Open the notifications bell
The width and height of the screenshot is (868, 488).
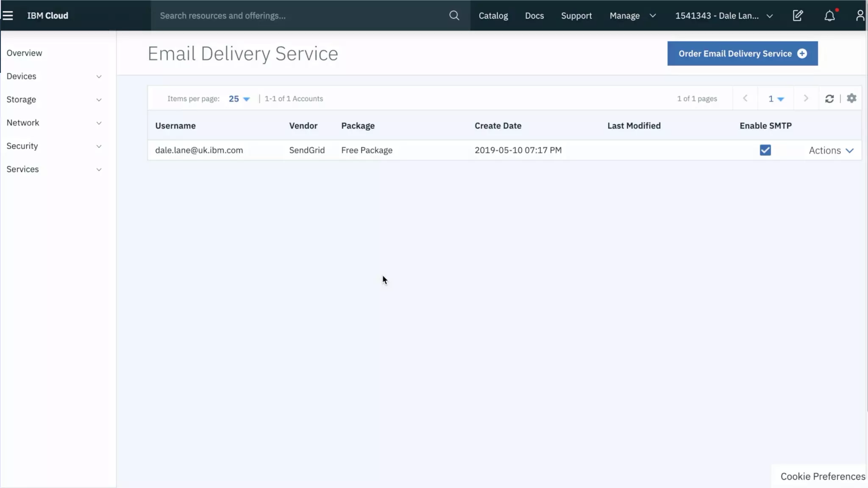829,16
